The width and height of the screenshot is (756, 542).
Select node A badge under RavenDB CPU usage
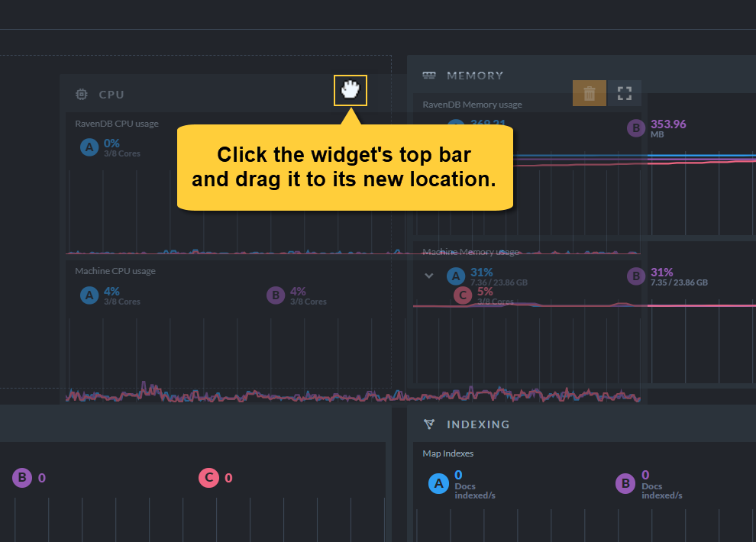(89, 147)
